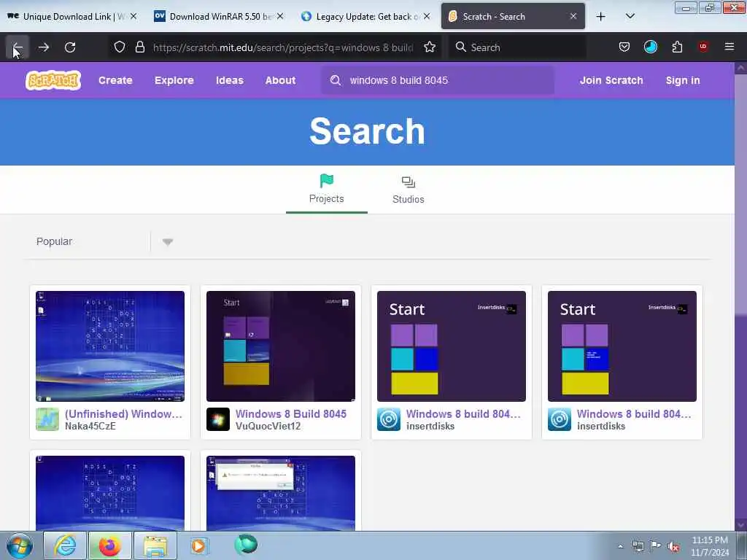747x560 pixels.
Task: Click the Action Center flag tray icon
Action: click(x=656, y=546)
